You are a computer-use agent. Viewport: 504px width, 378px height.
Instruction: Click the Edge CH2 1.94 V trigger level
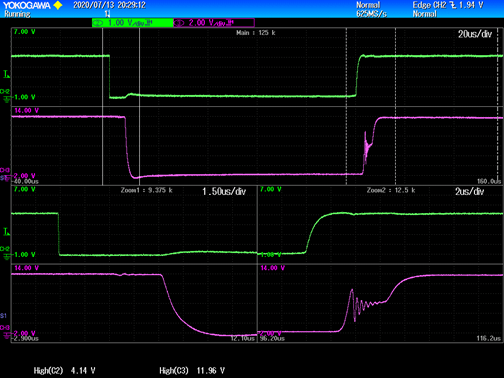pyautogui.click(x=448, y=5)
